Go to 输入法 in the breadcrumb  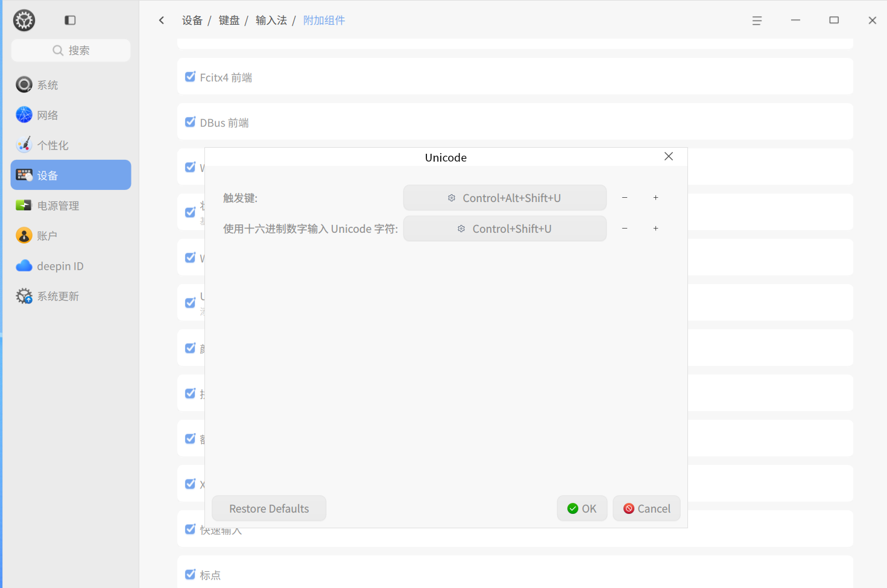point(271,21)
